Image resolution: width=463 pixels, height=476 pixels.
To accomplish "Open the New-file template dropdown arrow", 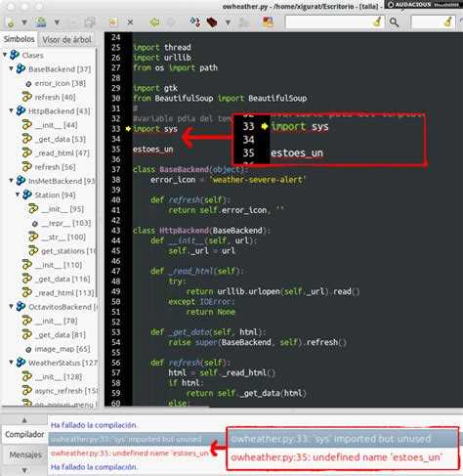I will coord(24,22).
